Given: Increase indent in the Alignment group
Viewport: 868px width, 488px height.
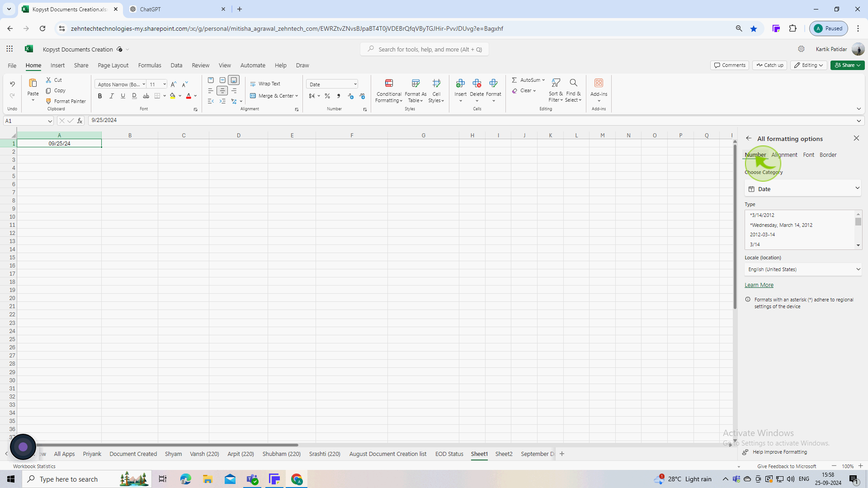Looking at the screenshot, I should coord(222,101).
